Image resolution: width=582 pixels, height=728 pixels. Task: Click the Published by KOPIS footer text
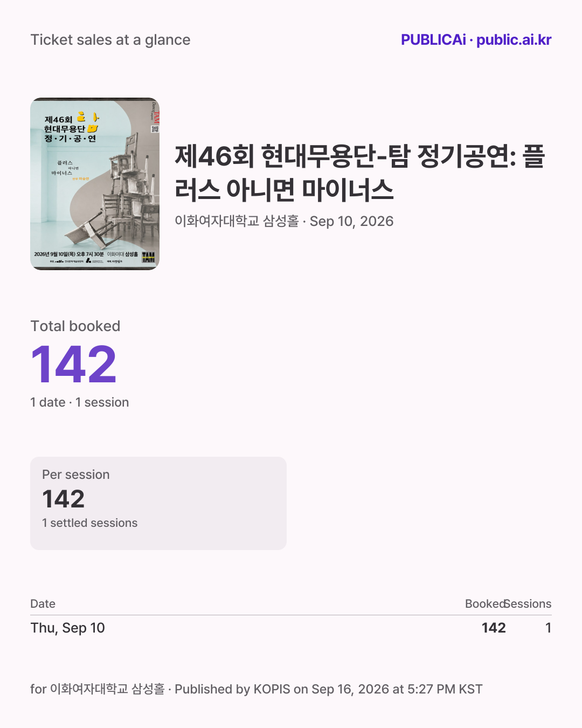pos(328,689)
